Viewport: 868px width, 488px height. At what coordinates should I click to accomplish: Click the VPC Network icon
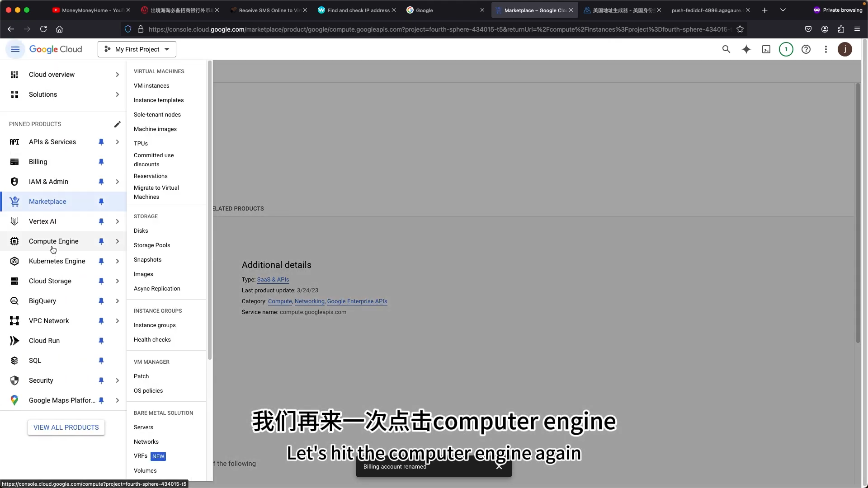pos(14,321)
